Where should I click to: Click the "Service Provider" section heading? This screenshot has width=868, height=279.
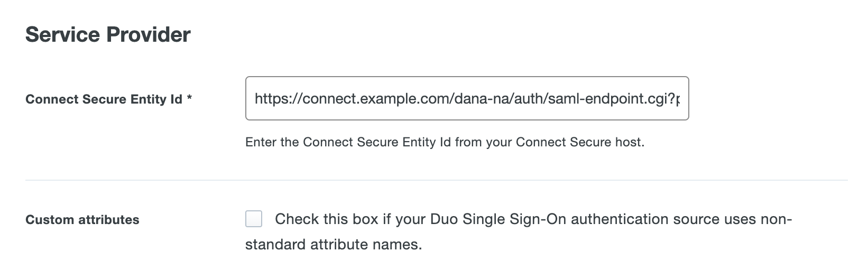[x=108, y=35]
